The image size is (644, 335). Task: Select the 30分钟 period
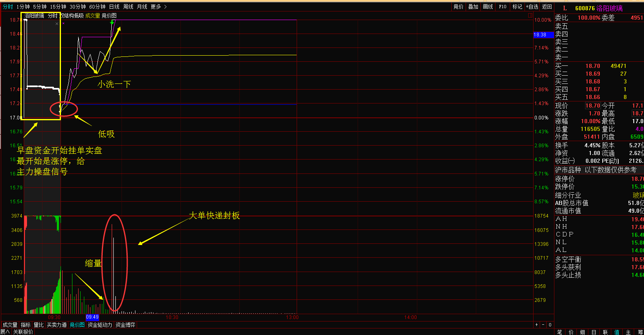pos(77,7)
